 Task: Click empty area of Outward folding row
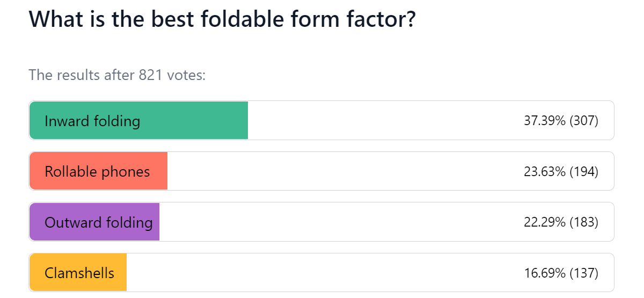coord(341,222)
